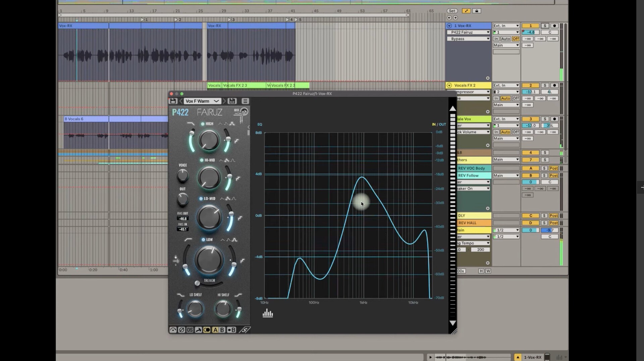644x361 pixels.
Task: Collapse the Vocals FX 2 track
Action: click(449, 86)
